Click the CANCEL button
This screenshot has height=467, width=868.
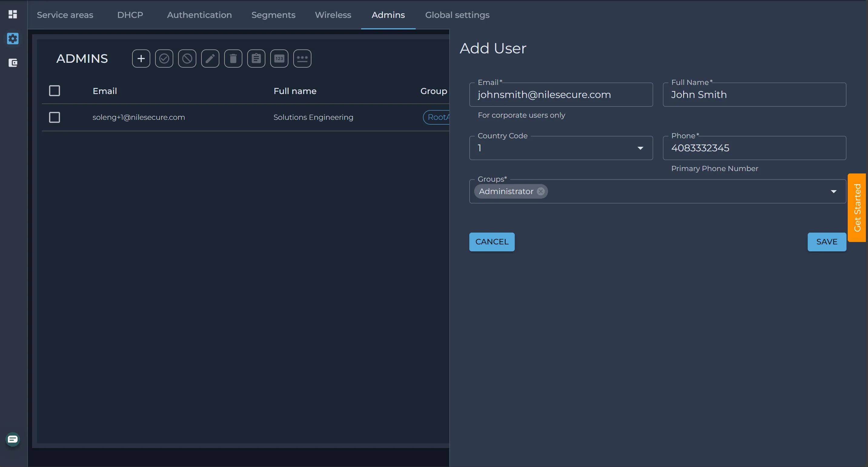[x=492, y=242]
